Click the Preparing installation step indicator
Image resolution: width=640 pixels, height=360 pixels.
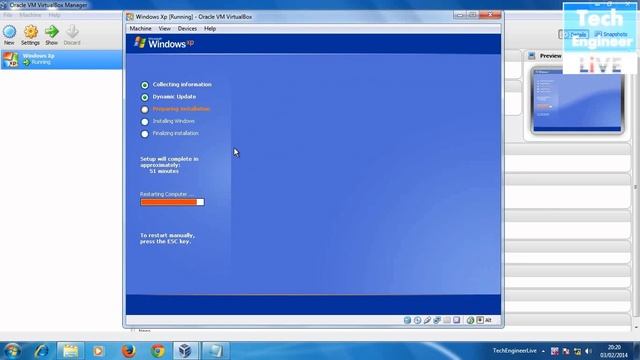pos(144,109)
